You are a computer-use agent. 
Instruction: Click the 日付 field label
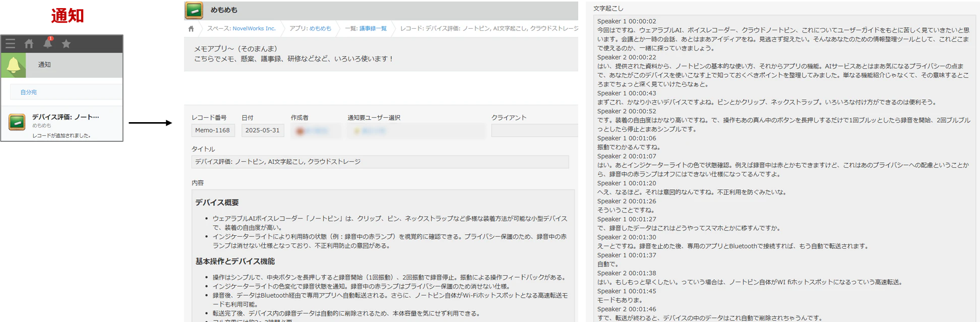click(x=248, y=118)
